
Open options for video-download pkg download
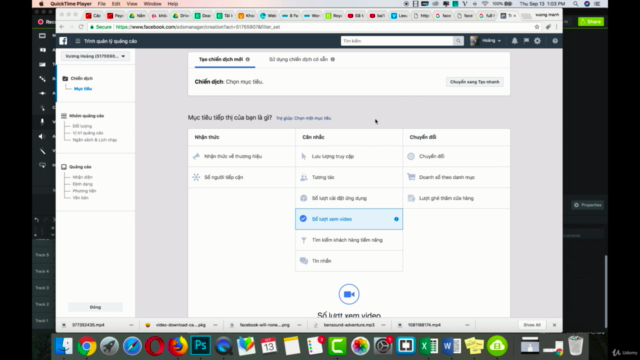pyautogui.click(x=215, y=325)
